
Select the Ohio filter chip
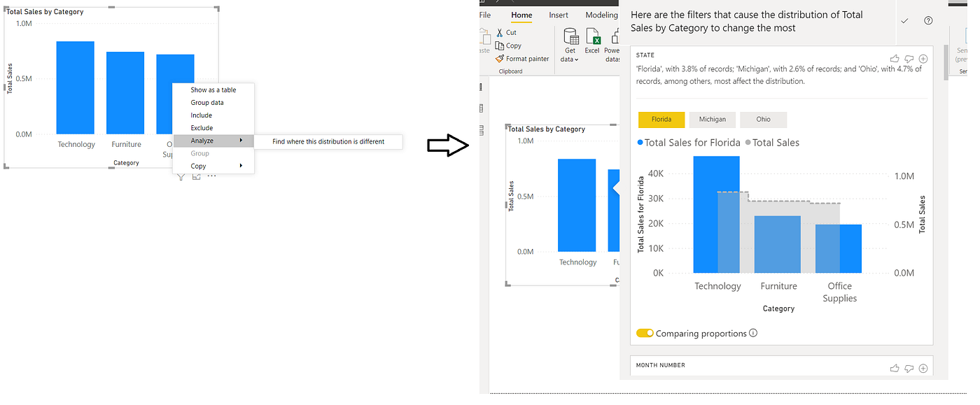coord(763,119)
